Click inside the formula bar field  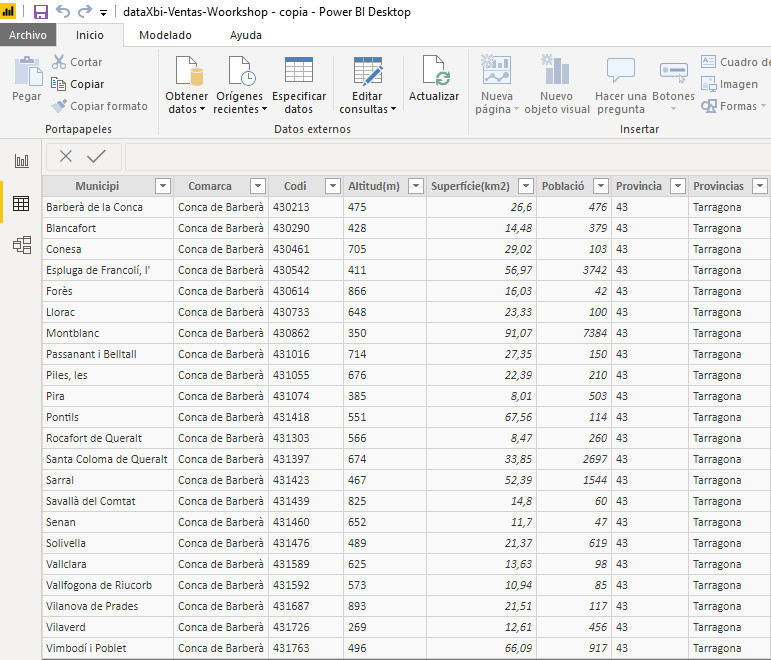445,157
